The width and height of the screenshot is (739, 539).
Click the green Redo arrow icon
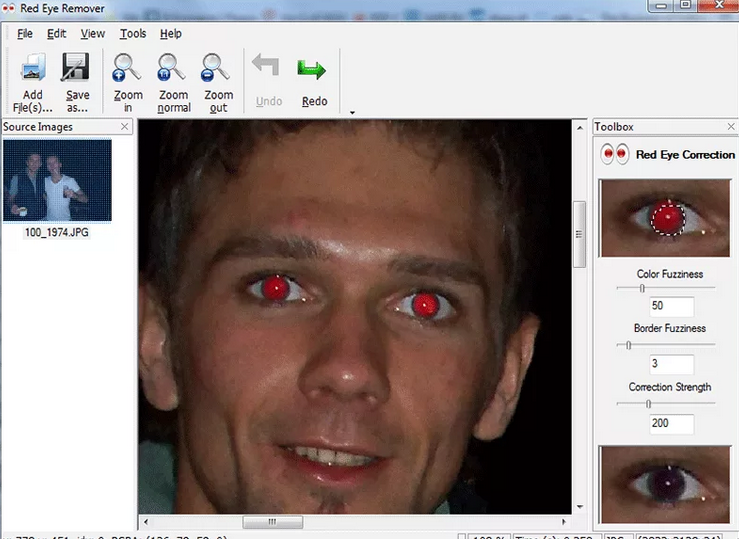point(312,69)
